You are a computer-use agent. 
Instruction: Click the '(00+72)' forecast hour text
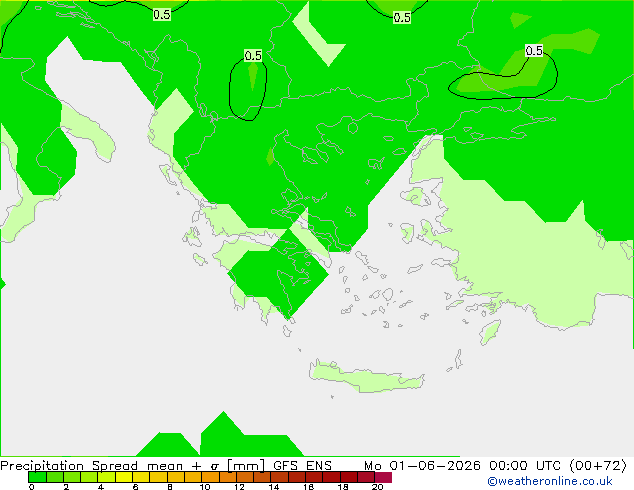coord(598,465)
